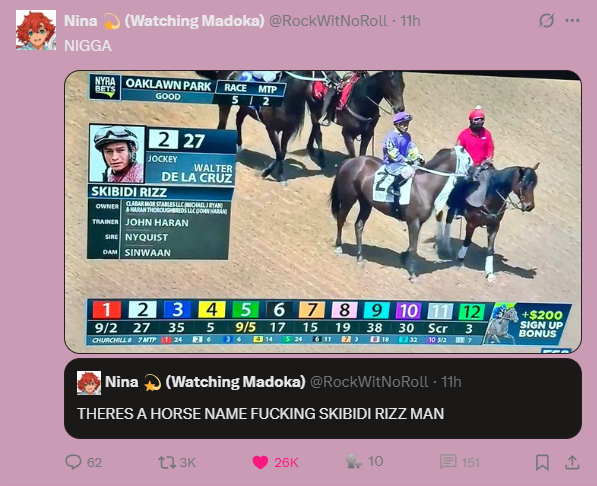Open Nina's avatar at top of post

(36, 30)
